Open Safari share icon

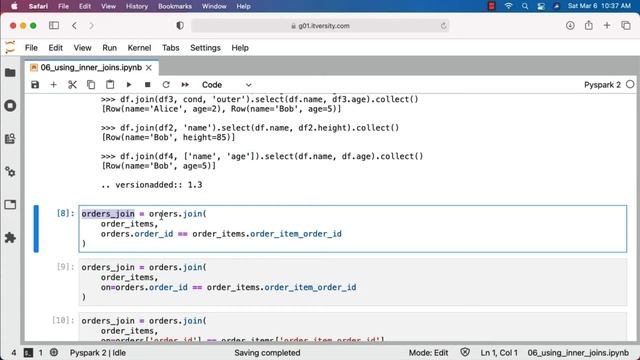pyautogui.click(x=589, y=25)
